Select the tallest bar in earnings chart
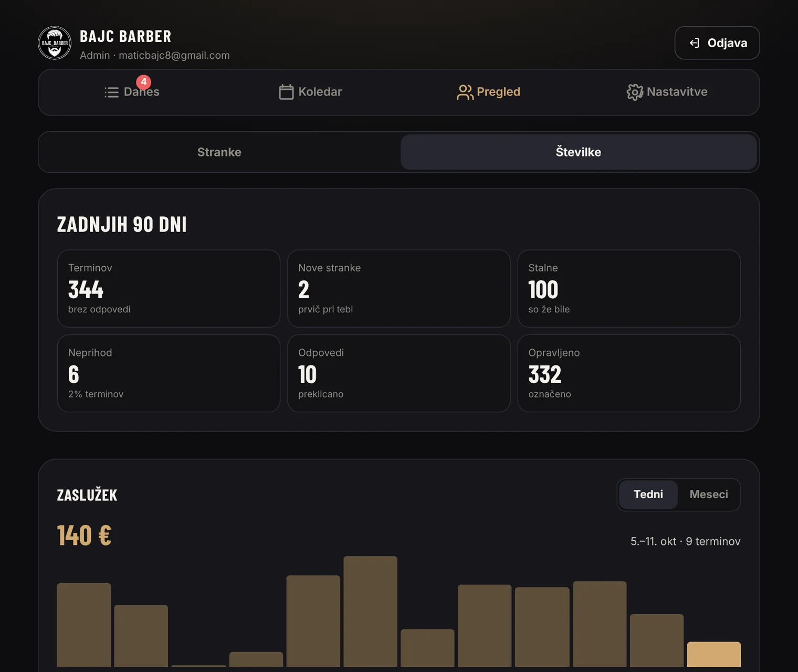 click(x=370, y=612)
